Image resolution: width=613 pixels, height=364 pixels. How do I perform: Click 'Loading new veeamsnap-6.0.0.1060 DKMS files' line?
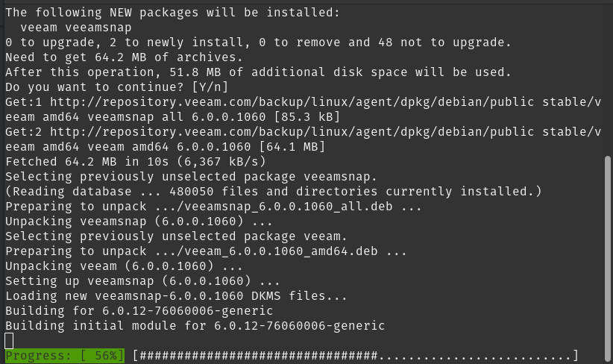click(176, 296)
